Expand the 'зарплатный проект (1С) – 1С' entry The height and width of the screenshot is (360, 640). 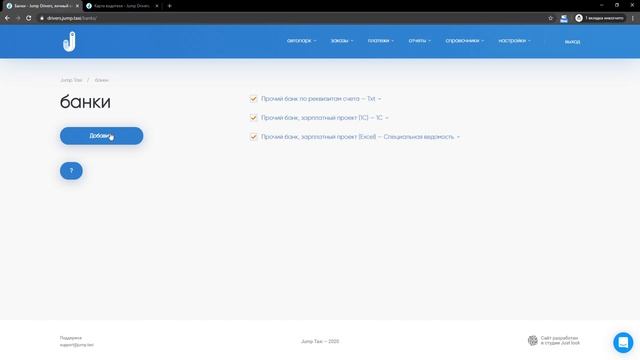pyautogui.click(x=324, y=118)
